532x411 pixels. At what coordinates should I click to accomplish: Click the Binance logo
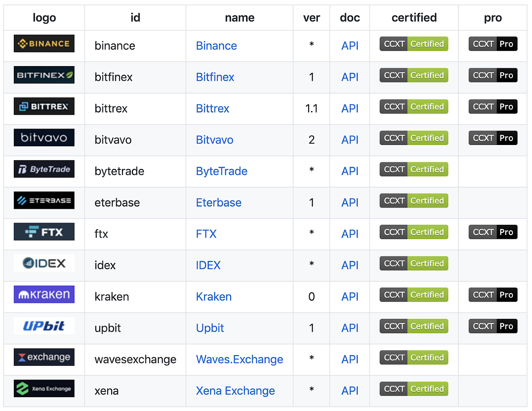coord(44,43)
